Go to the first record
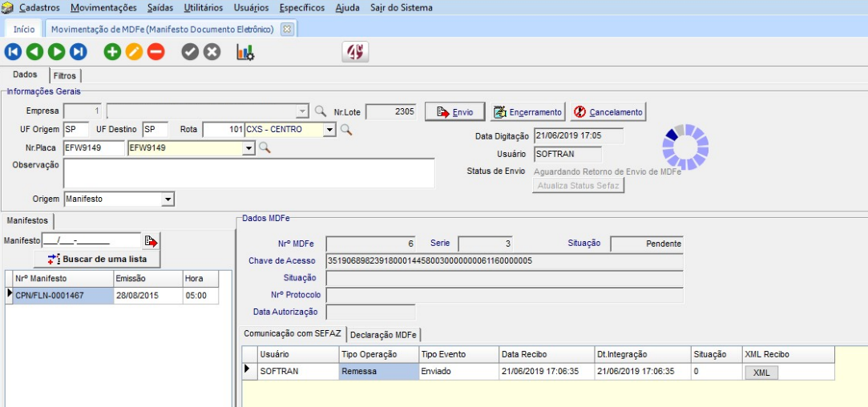868x407 pixels. [x=13, y=52]
